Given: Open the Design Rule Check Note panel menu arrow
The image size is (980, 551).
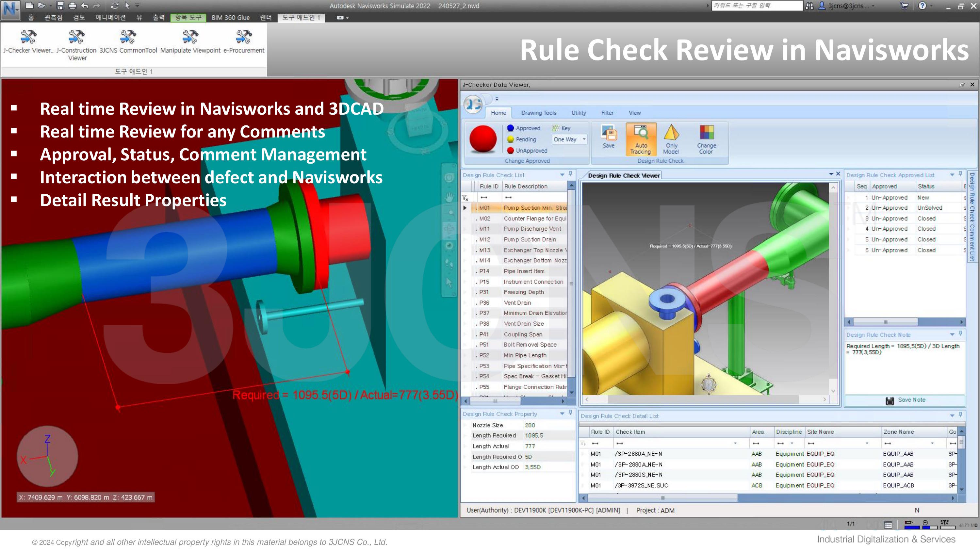Looking at the screenshot, I should 952,335.
